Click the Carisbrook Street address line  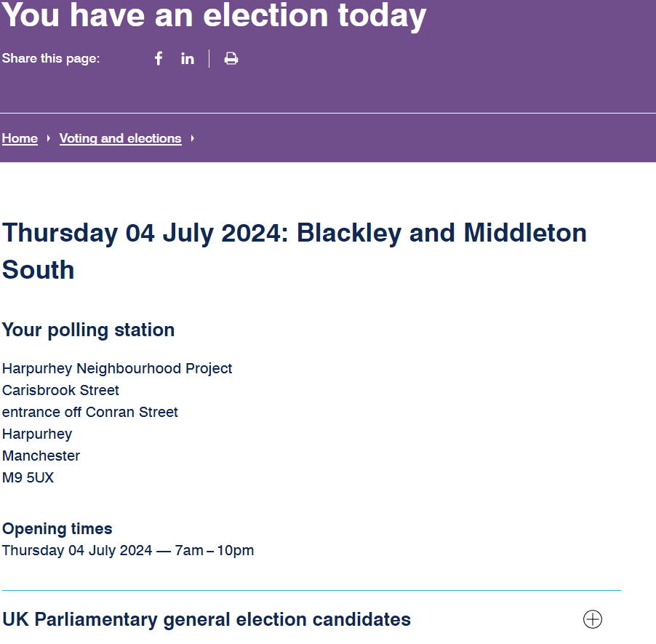(60, 390)
